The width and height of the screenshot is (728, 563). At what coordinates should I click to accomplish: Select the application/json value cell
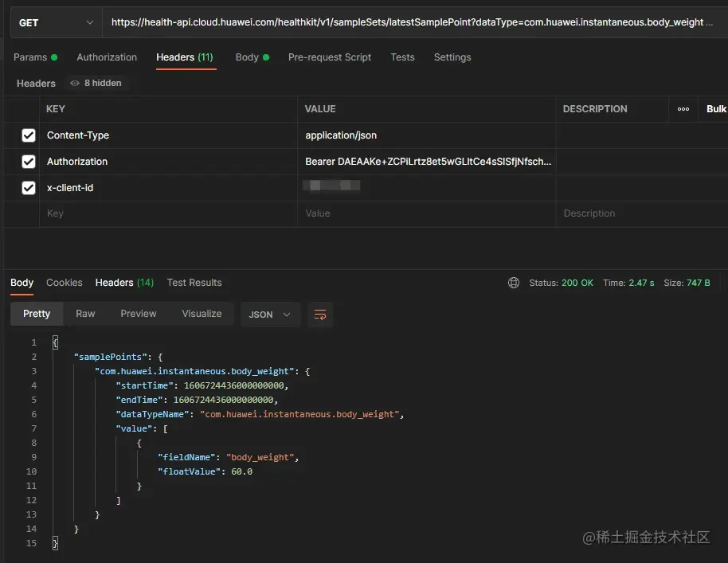(426, 135)
